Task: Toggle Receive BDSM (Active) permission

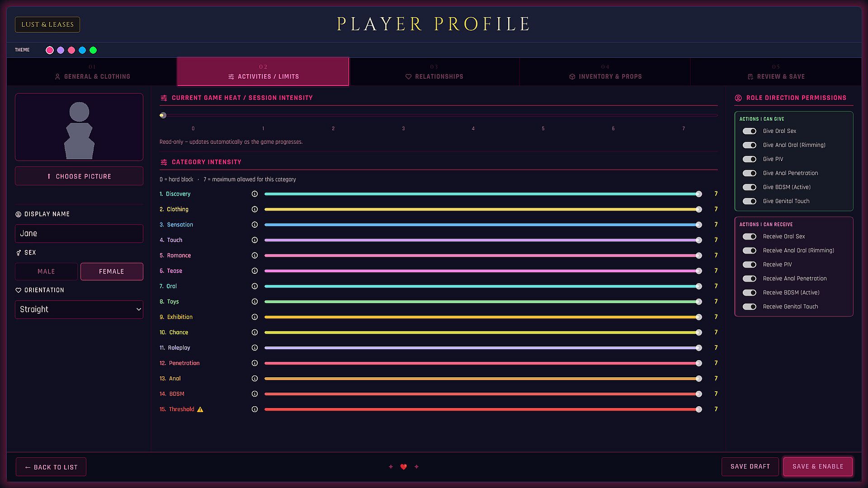Action: [750, 292]
